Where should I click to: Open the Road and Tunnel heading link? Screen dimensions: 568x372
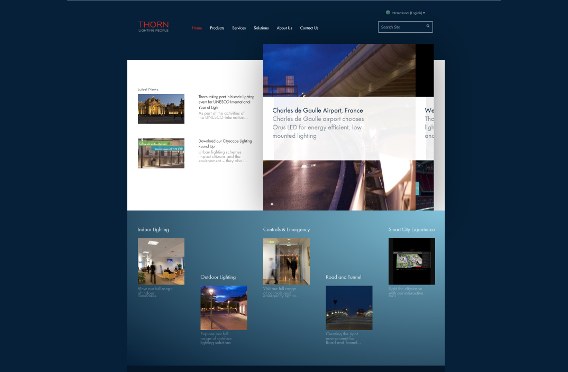[x=343, y=277]
